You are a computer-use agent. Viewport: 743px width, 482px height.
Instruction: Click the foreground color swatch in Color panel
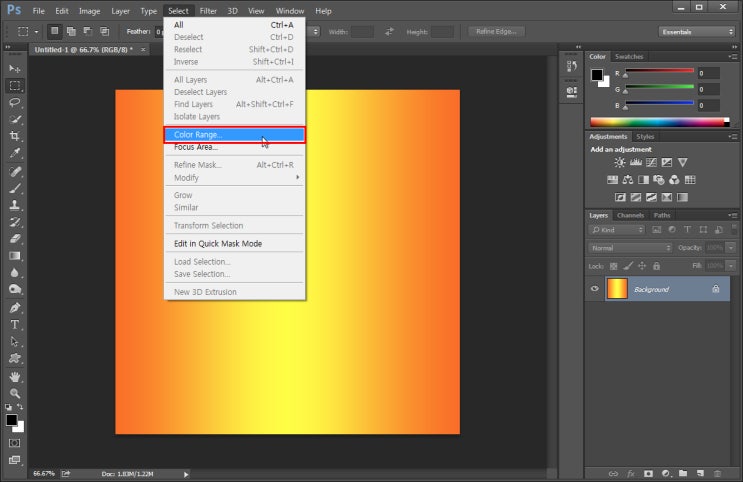tap(597, 74)
